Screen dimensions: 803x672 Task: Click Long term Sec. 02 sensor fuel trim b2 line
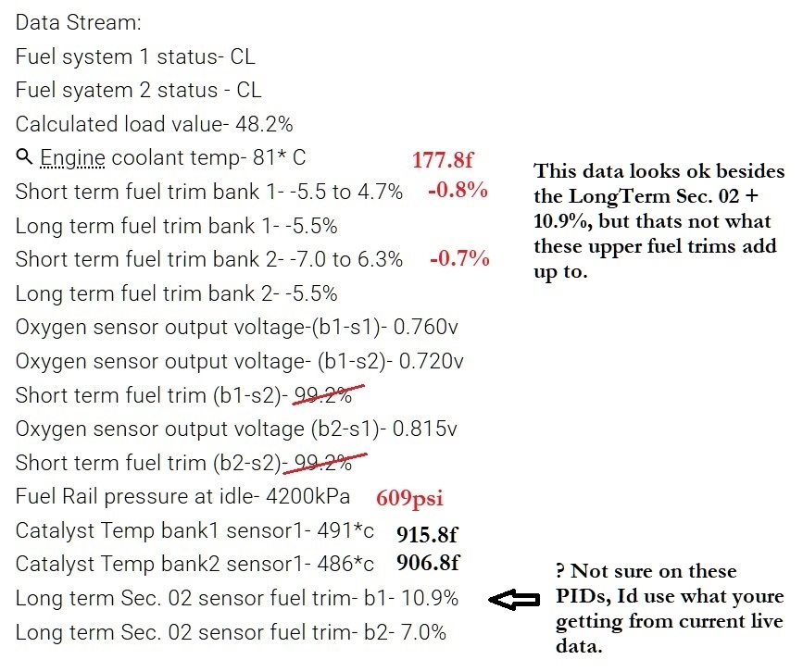click(x=231, y=632)
